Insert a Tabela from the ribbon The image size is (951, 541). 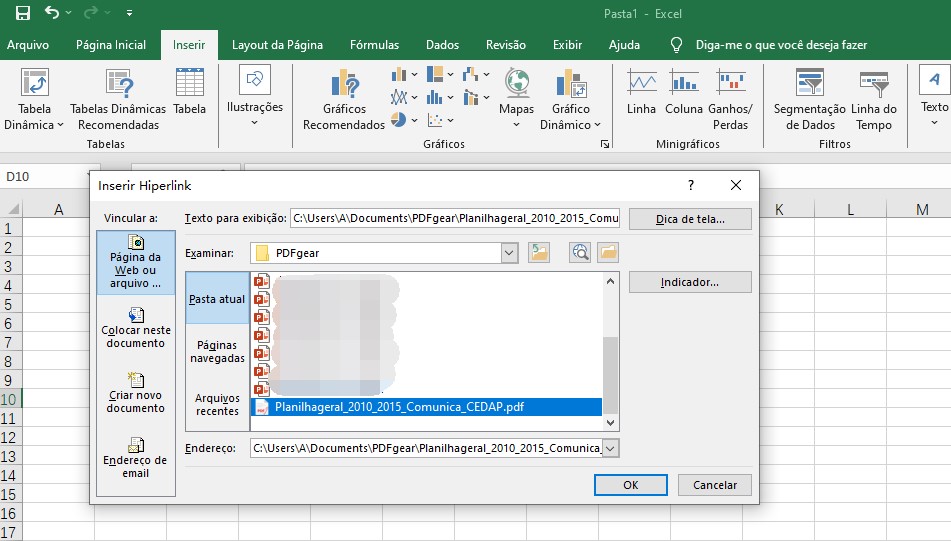tap(189, 92)
